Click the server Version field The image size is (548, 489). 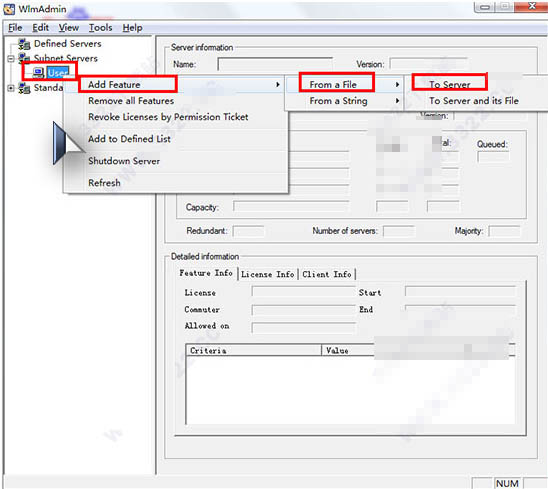(x=428, y=64)
